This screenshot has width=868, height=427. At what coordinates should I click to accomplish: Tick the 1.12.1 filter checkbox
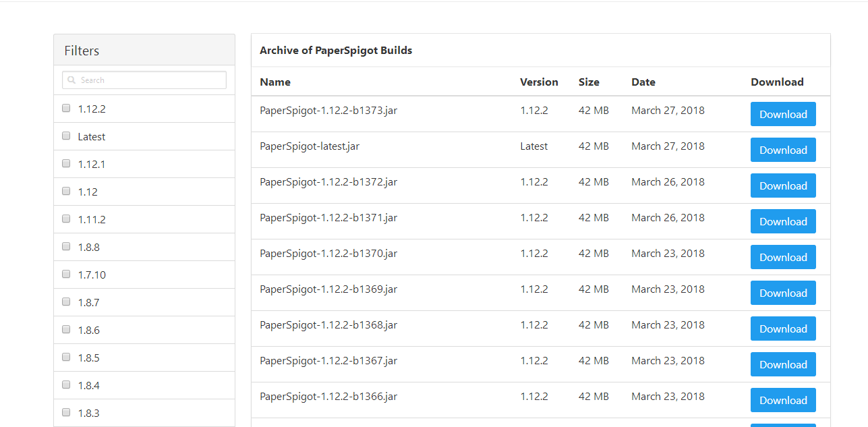pos(66,163)
